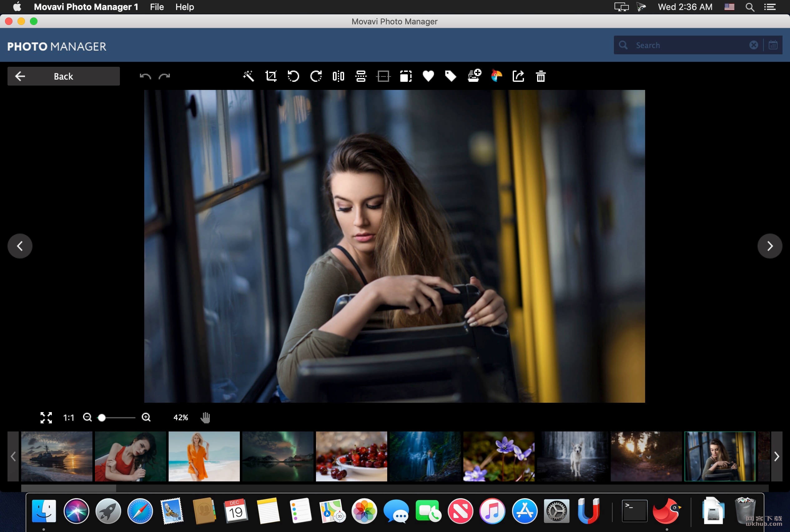This screenshot has height=532, width=790.
Task: Open the tag editor icon
Action: [x=451, y=76]
